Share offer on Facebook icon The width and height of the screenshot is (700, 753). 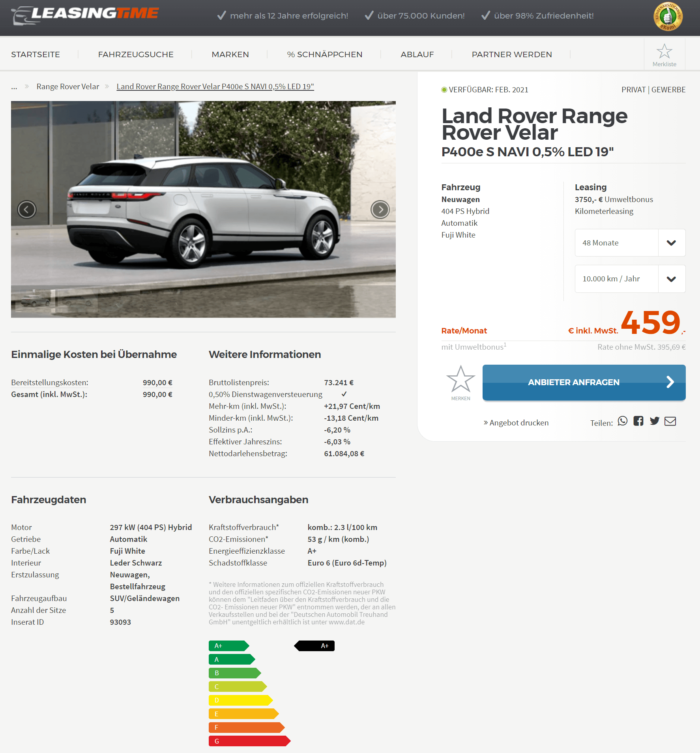638,421
